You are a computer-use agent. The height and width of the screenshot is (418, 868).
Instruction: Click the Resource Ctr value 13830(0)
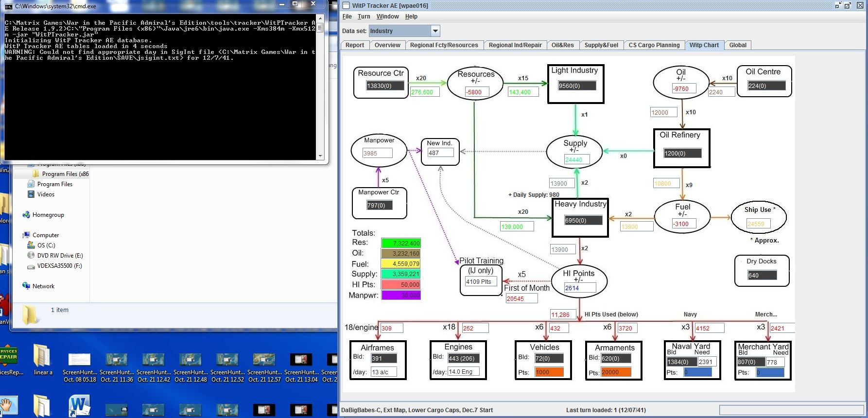click(x=385, y=86)
